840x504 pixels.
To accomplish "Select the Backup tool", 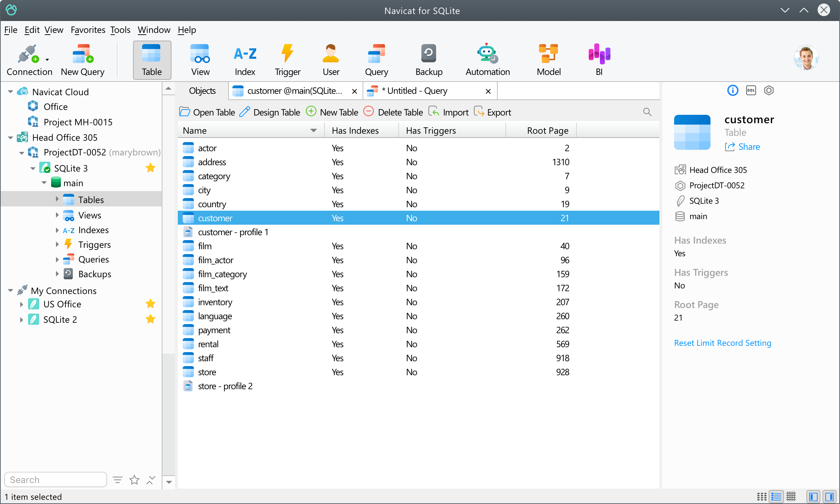I will (428, 59).
